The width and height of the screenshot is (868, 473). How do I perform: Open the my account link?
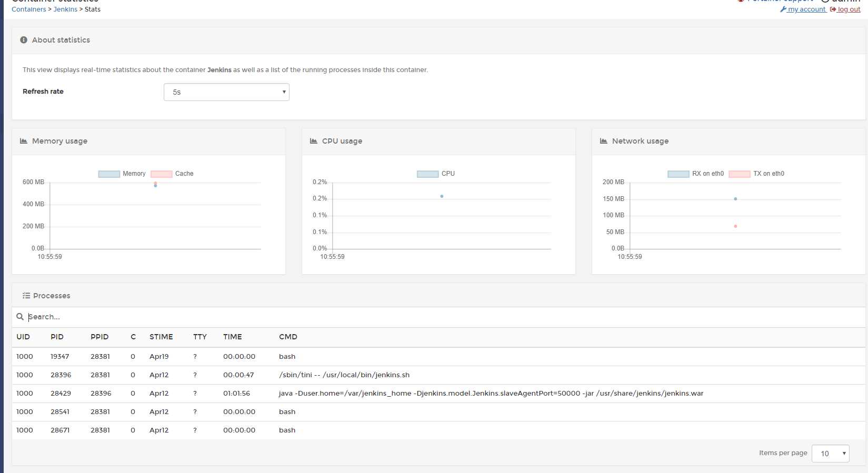807,9
